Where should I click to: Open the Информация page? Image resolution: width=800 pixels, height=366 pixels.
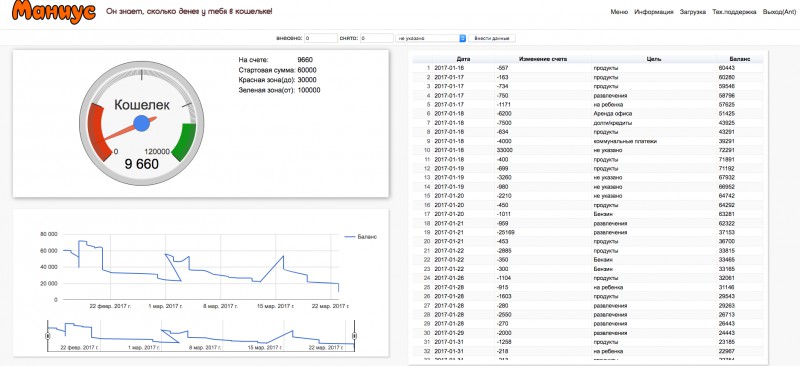coord(654,12)
